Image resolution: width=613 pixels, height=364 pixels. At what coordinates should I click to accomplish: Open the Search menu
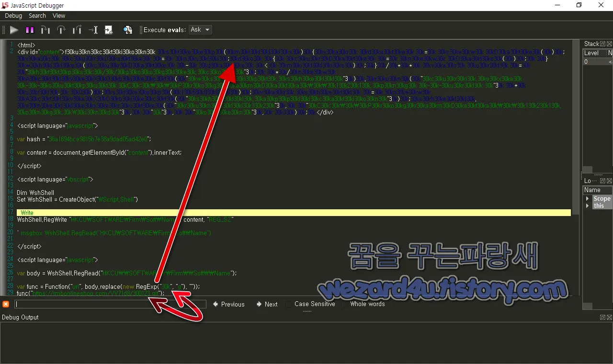[x=37, y=16]
